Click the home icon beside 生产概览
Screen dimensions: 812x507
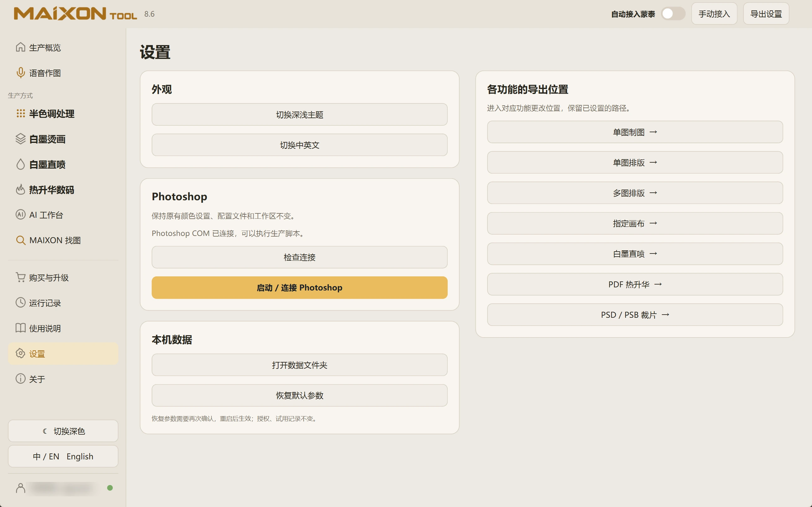pyautogui.click(x=20, y=47)
